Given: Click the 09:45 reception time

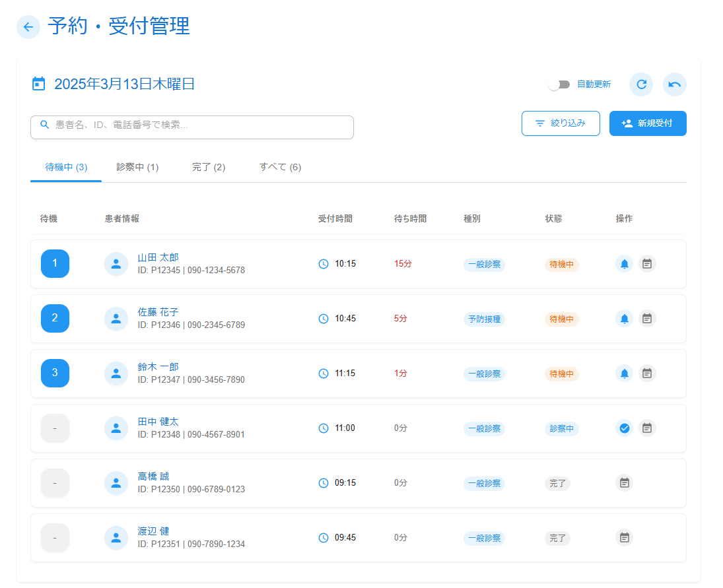Looking at the screenshot, I should pos(345,539).
